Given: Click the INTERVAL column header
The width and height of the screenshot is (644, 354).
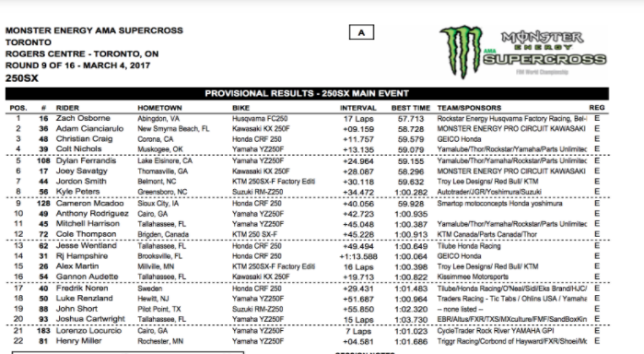Looking at the screenshot, I should click(x=358, y=108).
